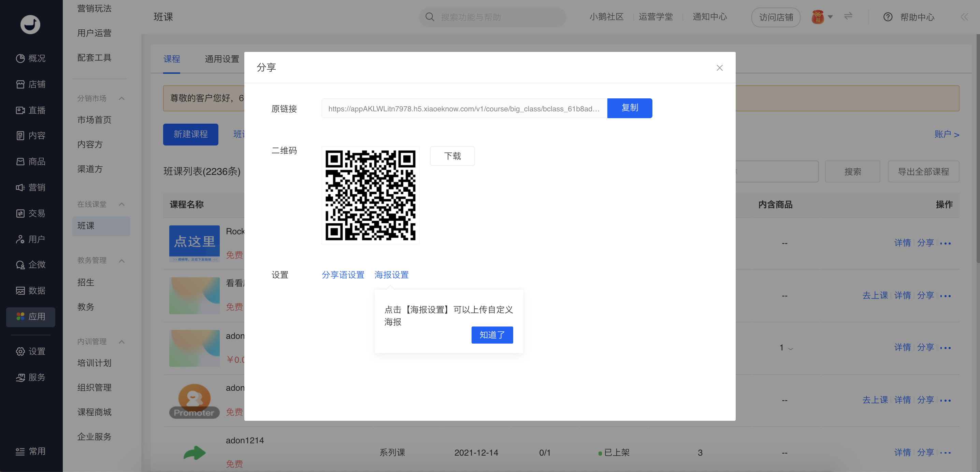Open 市场首页 in the submenu

(x=94, y=120)
